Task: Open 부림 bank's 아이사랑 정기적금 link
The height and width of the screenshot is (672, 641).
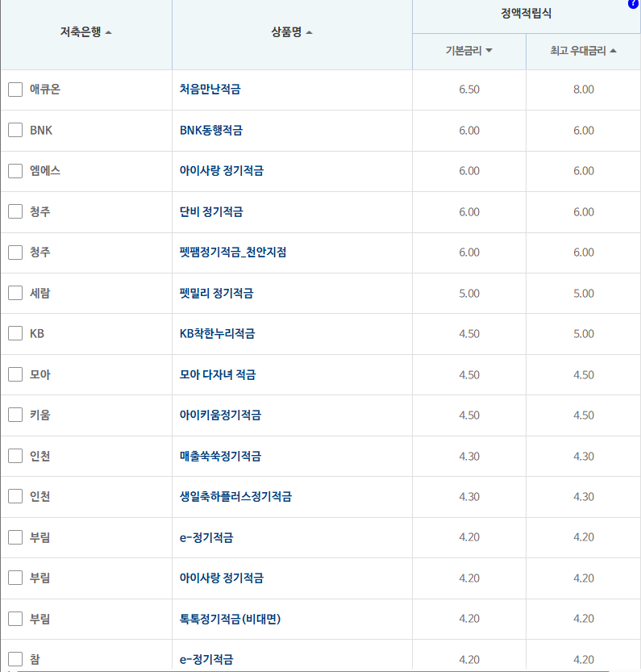Action: point(222,578)
